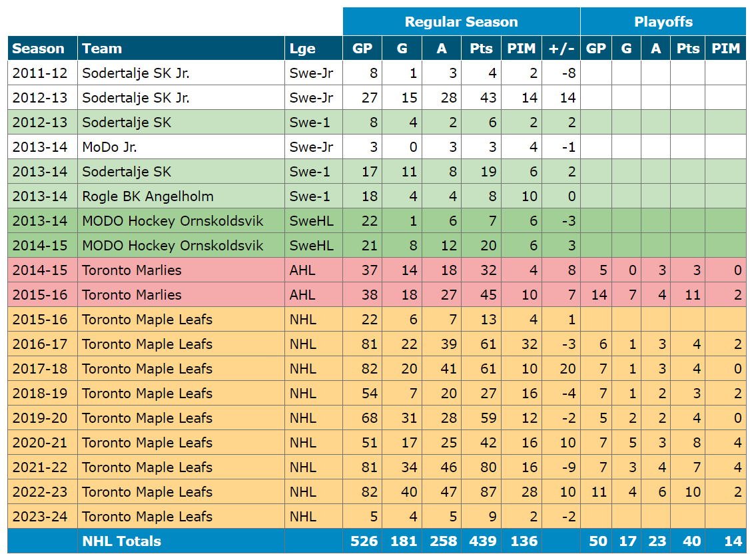Click the 2023-24 season cell
Viewport: 750px width, 560px height.
tap(40, 517)
